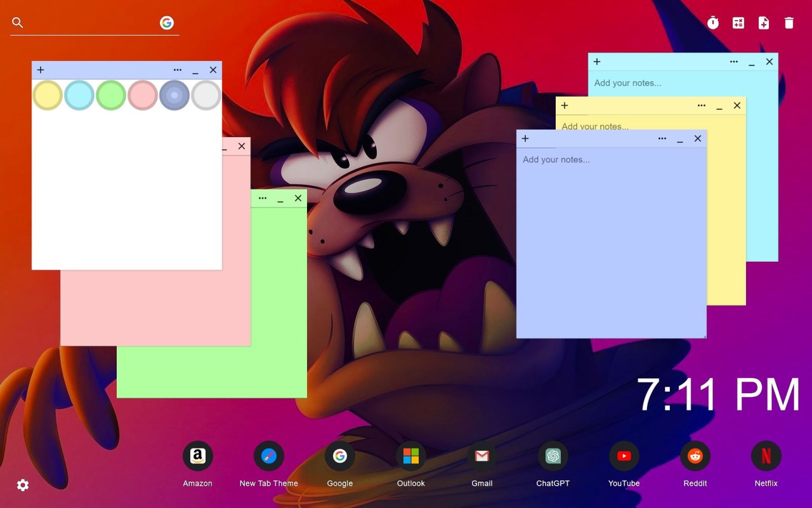Launch the New Tab Theme shortcut
This screenshot has height=508, width=812.
[269, 456]
